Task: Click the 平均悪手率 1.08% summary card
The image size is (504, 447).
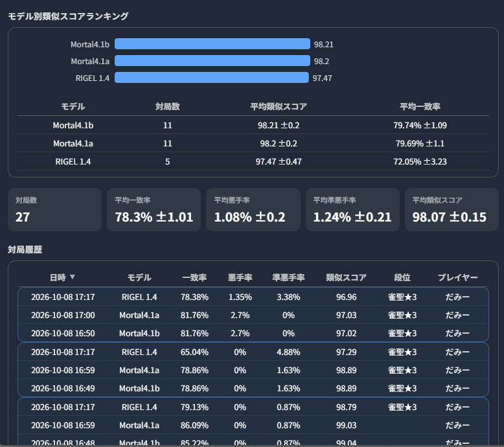Action: tap(253, 209)
